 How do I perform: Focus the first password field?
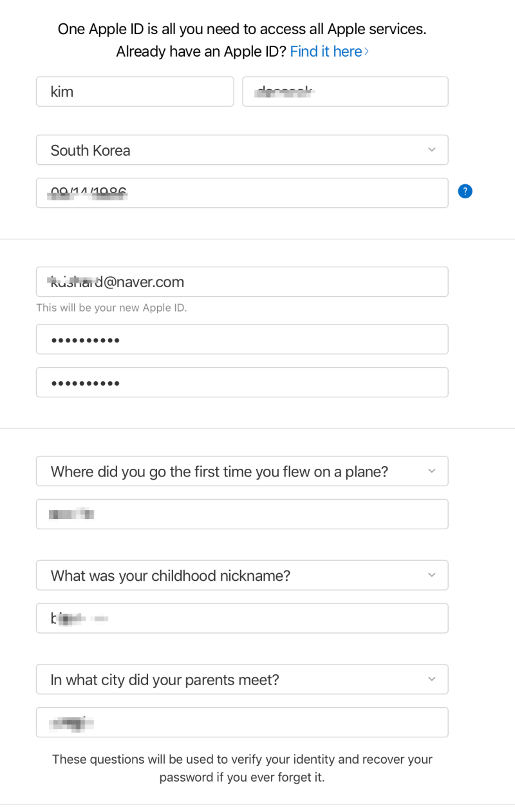click(241, 339)
